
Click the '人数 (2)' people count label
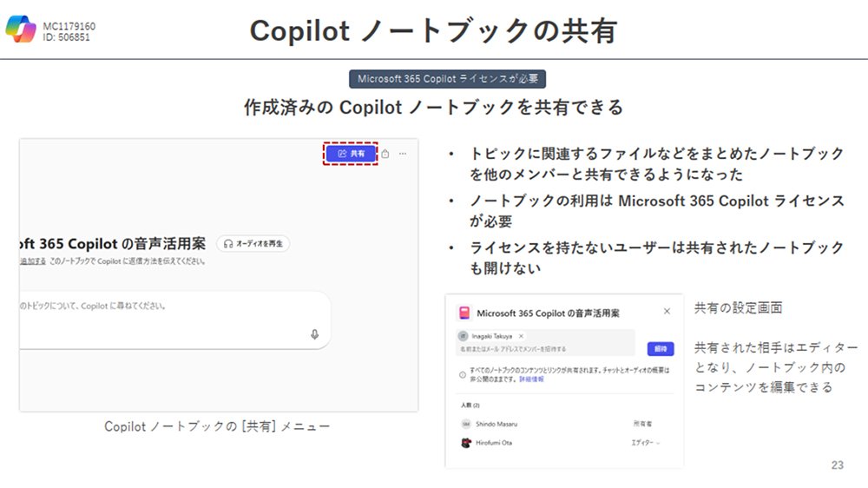(470, 405)
